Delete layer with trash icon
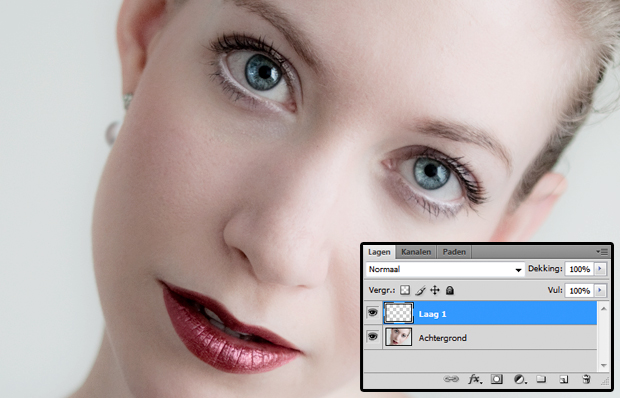This screenshot has width=620, height=398. pyautogui.click(x=586, y=379)
